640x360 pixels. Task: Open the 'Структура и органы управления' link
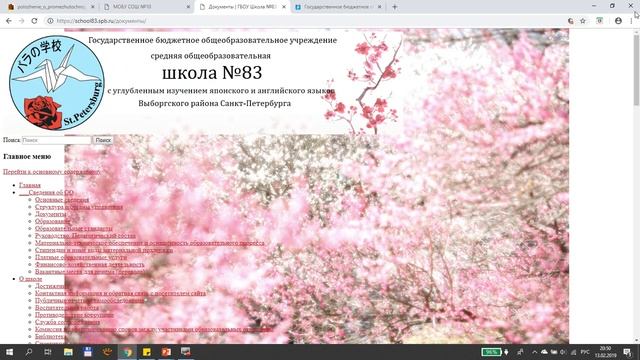point(79,207)
